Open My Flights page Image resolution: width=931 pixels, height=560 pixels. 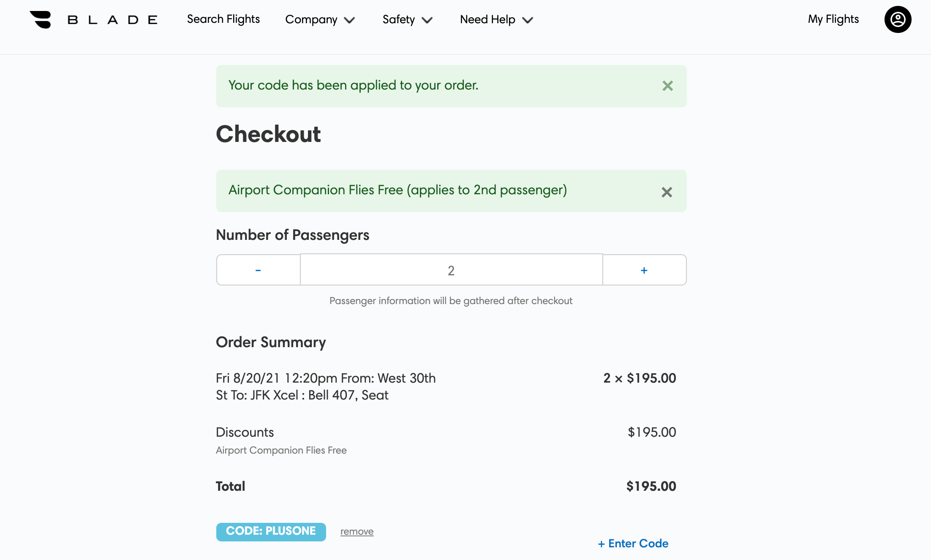pos(833,19)
